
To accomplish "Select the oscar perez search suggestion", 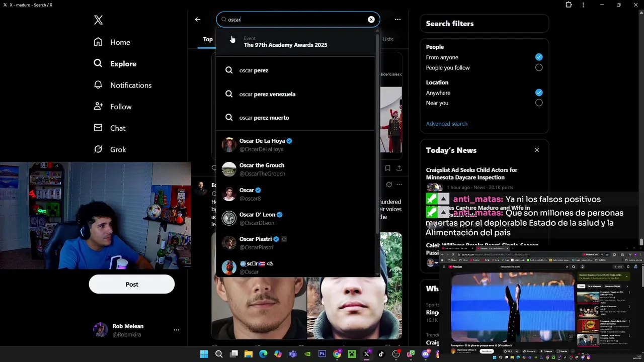I will pos(295,70).
